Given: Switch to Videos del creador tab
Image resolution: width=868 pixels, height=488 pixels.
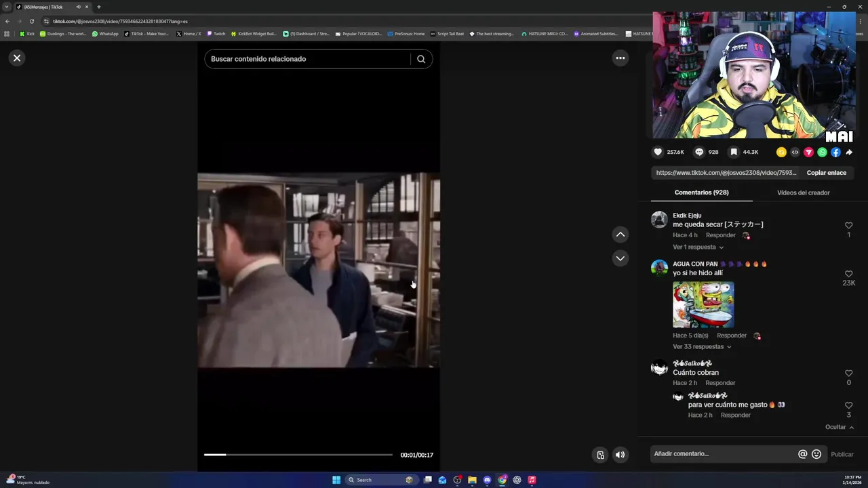Looking at the screenshot, I should pyautogui.click(x=803, y=192).
